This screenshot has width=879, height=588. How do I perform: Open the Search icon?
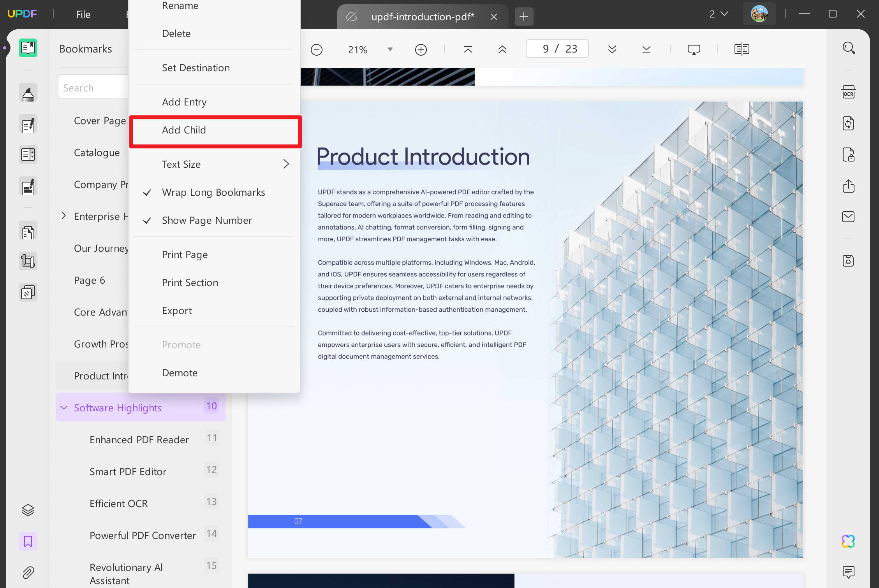click(849, 47)
